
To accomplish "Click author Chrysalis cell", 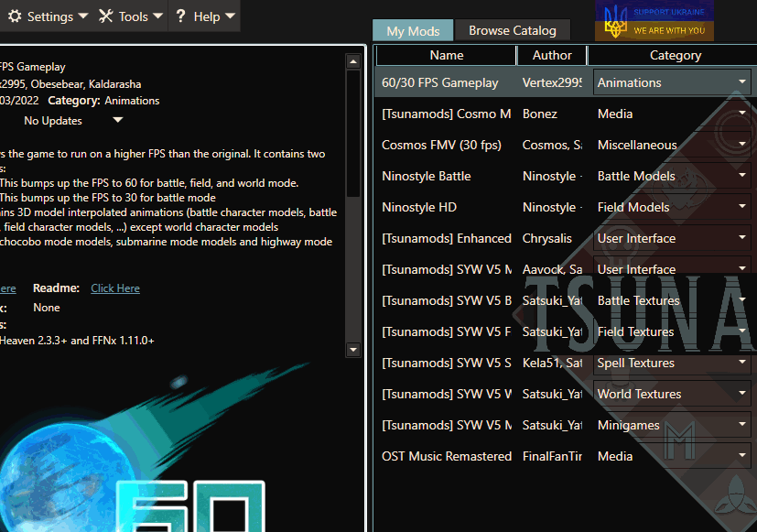I will (547, 238).
